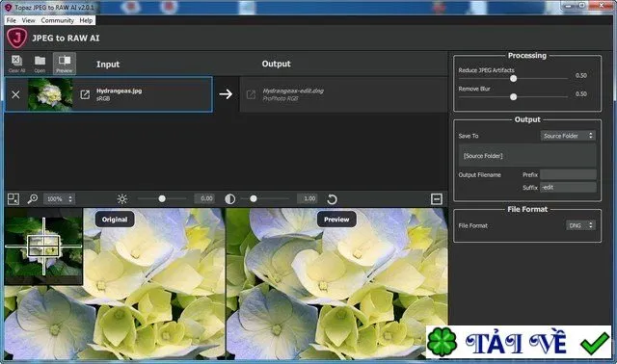Open the View menu

pos(28,20)
